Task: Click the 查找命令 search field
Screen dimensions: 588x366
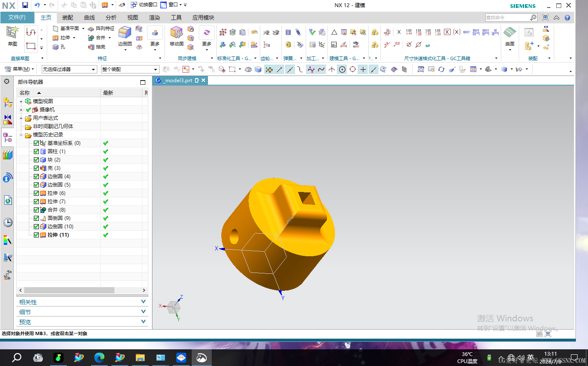Action: click(x=507, y=18)
